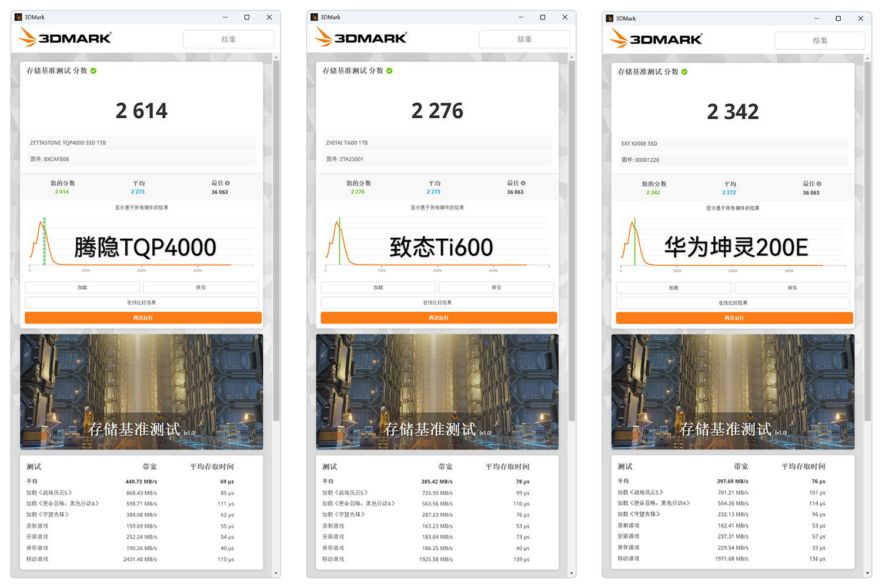Click the big score 2 342
Screen dimensions: 882x588
(733, 112)
